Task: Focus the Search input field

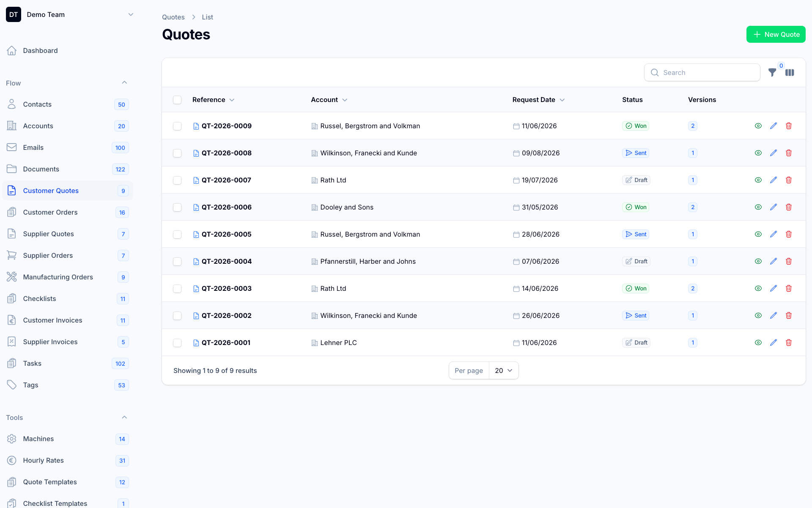Action: 702,72
